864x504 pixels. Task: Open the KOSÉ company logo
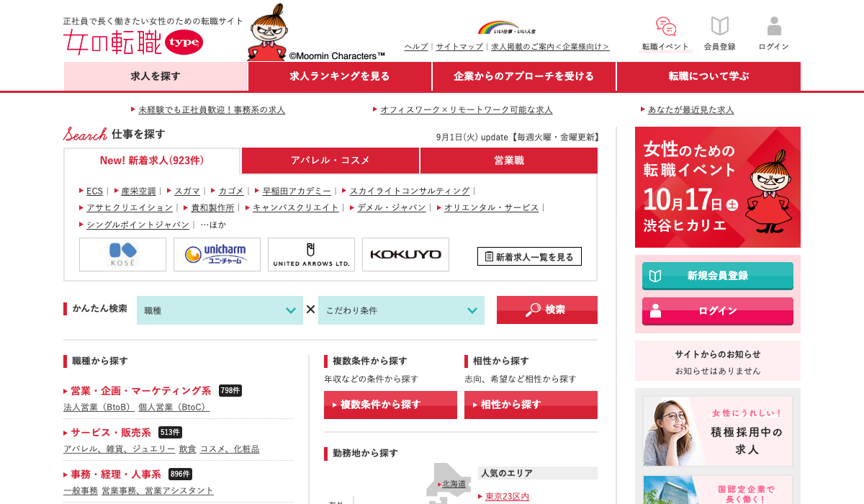[x=122, y=255]
